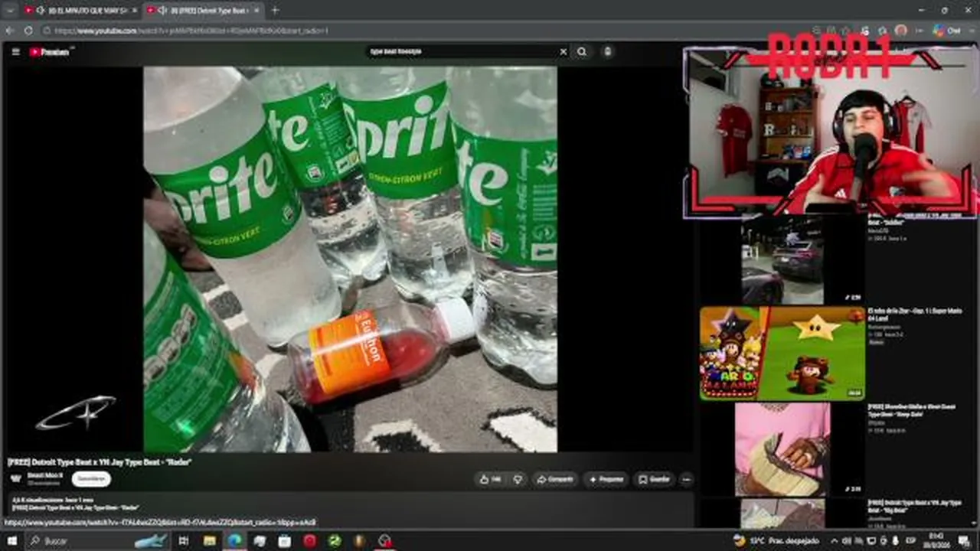This screenshot has width=980, height=551.
Task: Open the parked cars recommended video thumbnail
Action: (x=782, y=260)
